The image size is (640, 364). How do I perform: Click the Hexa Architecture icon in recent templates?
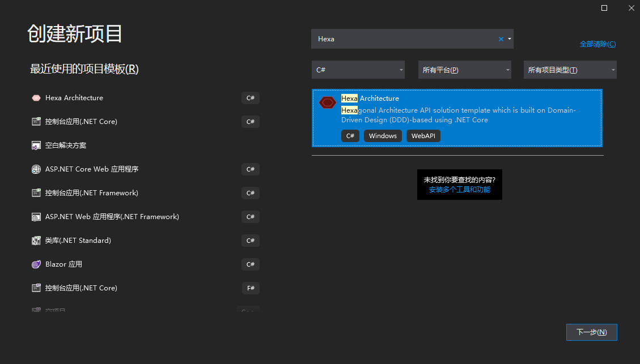click(36, 98)
